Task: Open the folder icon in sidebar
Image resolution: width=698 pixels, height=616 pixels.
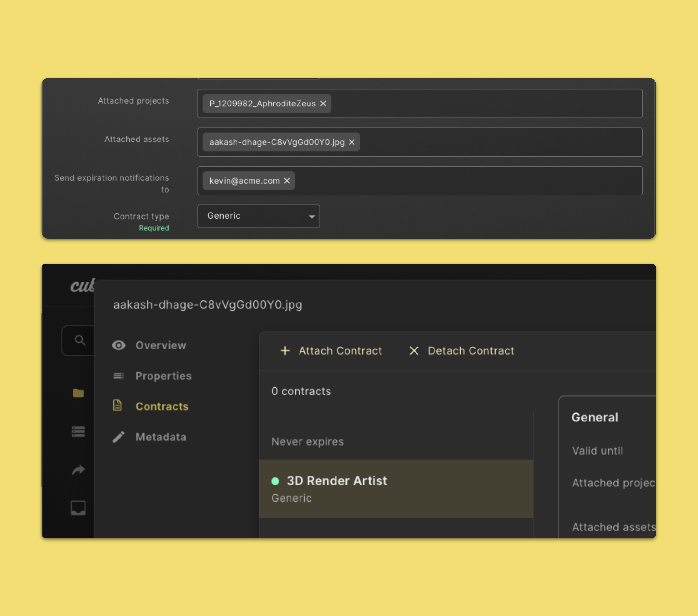Action: click(x=78, y=393)
